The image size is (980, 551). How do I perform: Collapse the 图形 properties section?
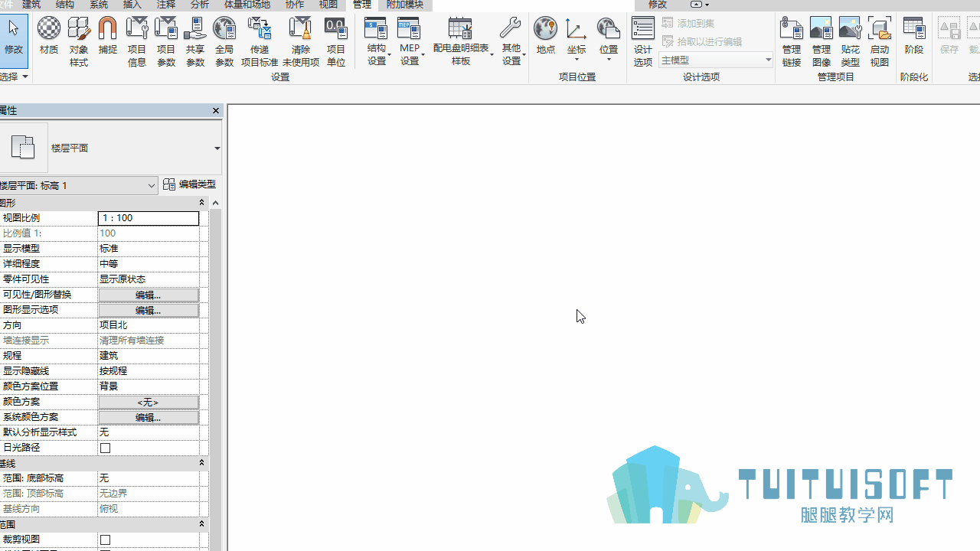coord(202,203)
